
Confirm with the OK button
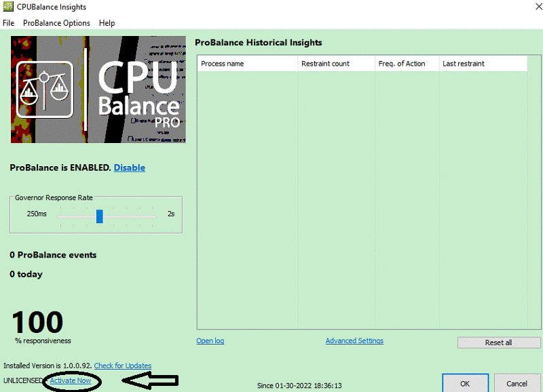point(465,383)
